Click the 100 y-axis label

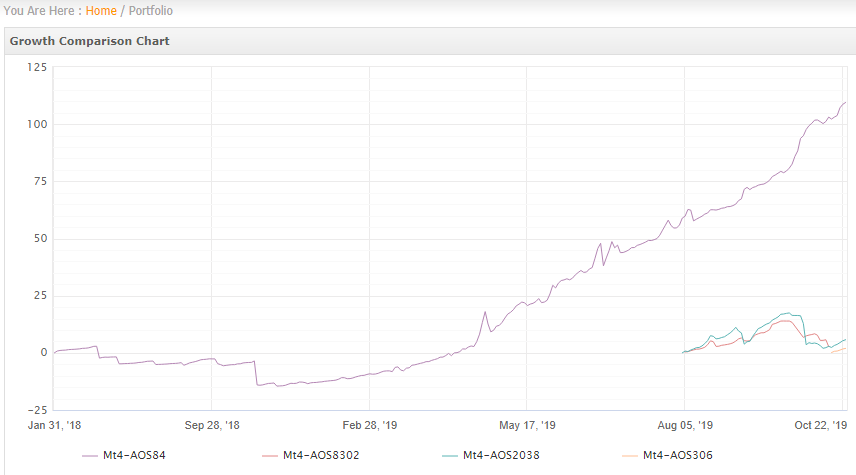[x=37, y=124]
